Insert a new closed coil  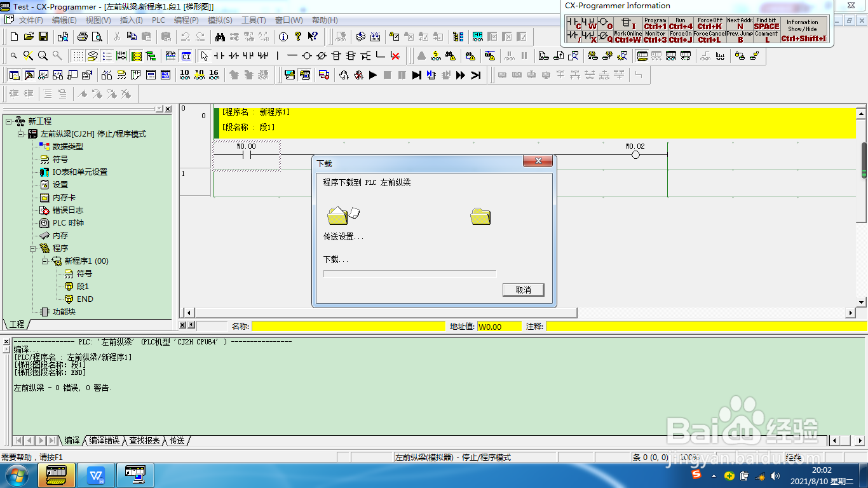(x=322, y=56)
